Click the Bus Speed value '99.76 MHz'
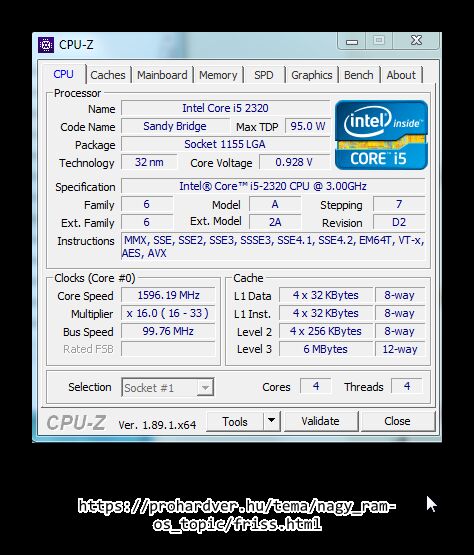Image resolution: width=474 pixels, height=555 pixels. coord(168,331)
